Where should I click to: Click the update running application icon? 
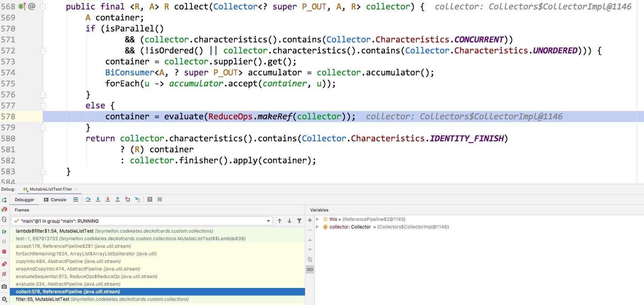[x=4, y=219]
